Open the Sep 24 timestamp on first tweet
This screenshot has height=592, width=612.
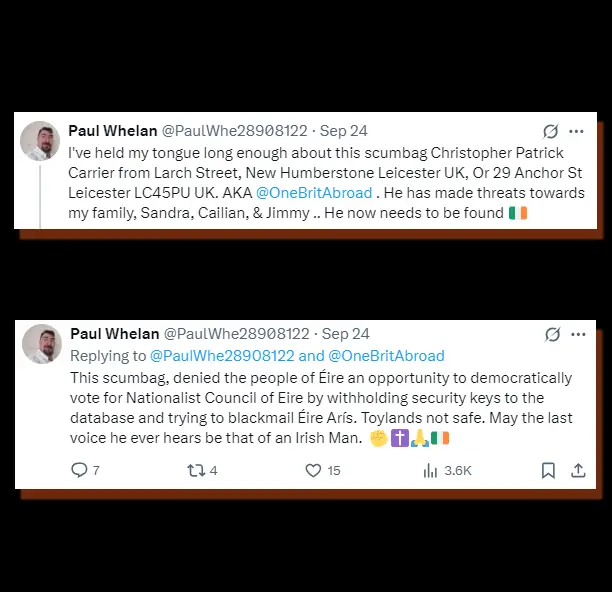343,131
